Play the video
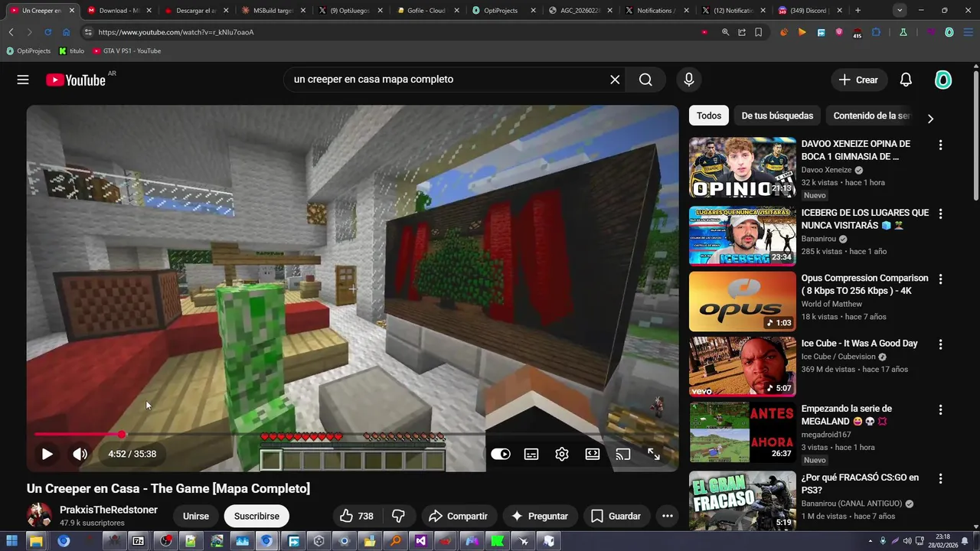The image size is (980, 551). tap(47, 454)
